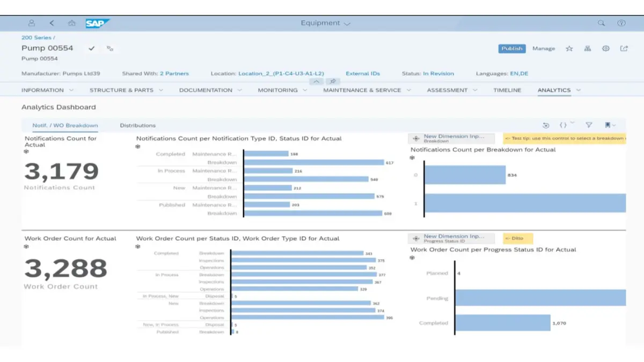Open the TIMELINE section
This screenshot has height=362, width=644.
click(x=507, y=90)
